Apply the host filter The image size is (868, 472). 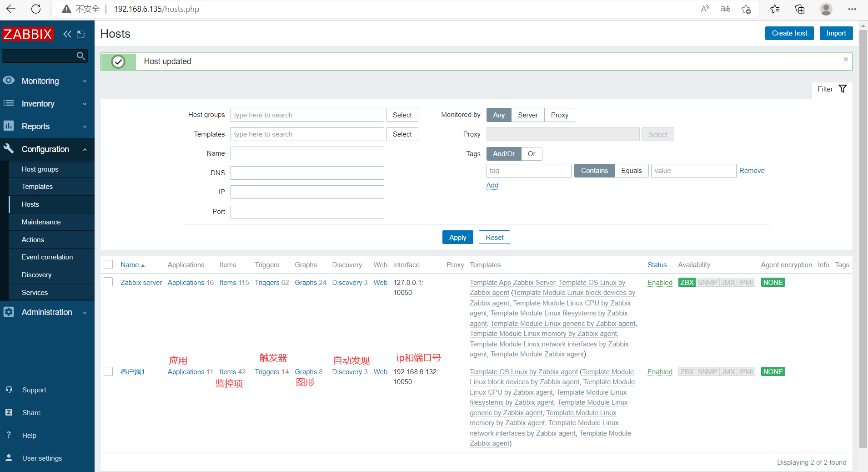coord(457,237)
